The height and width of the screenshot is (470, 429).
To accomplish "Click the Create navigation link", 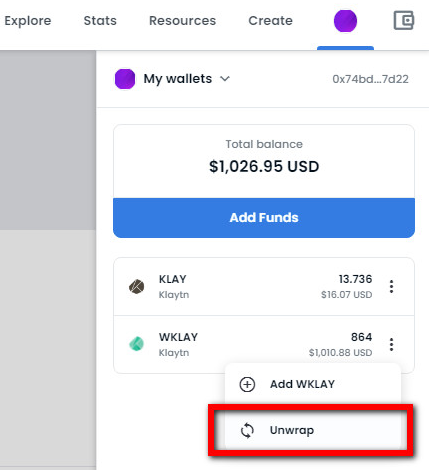I will click(270, 21).
